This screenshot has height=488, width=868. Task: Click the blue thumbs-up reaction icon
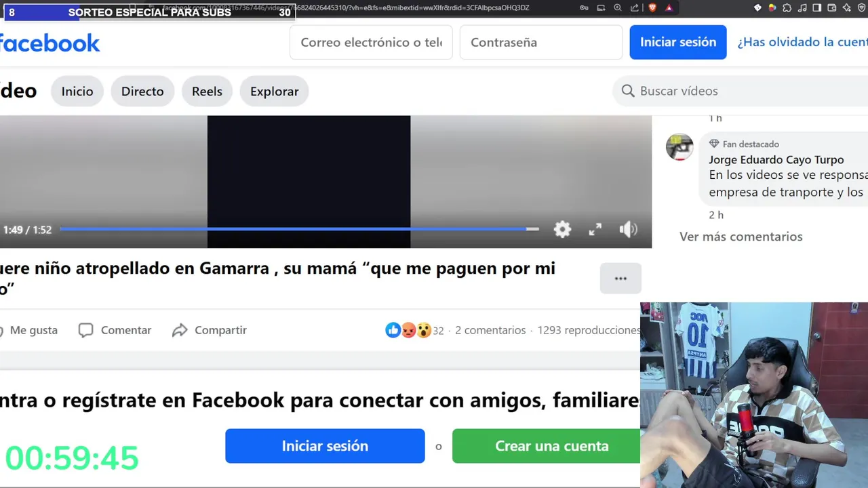tap(393, 330)
